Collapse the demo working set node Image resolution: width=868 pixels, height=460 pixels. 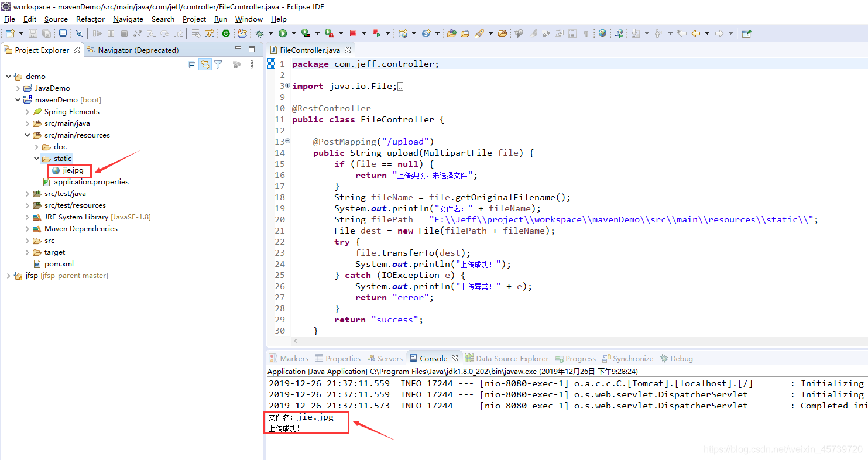[x=9, y=77]
